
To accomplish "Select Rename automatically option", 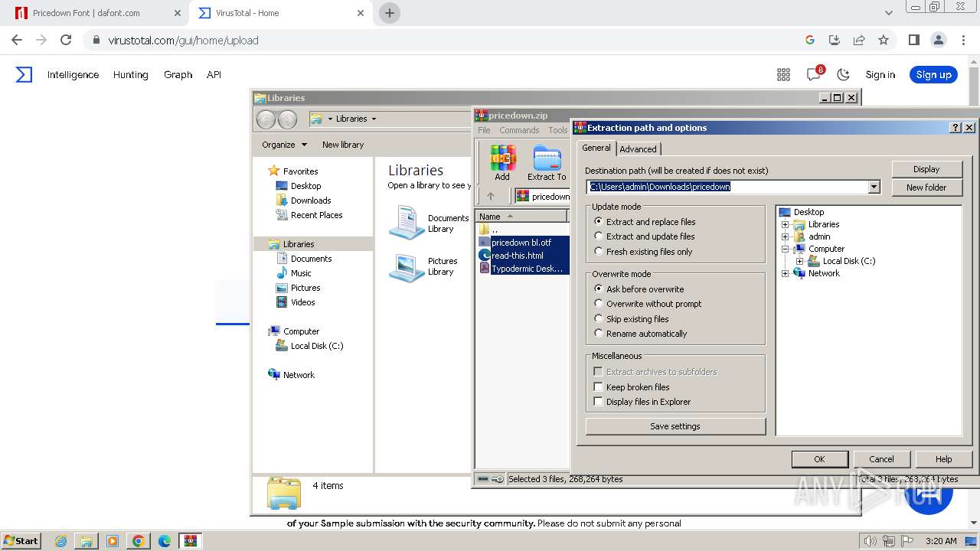I will point(599,334).
